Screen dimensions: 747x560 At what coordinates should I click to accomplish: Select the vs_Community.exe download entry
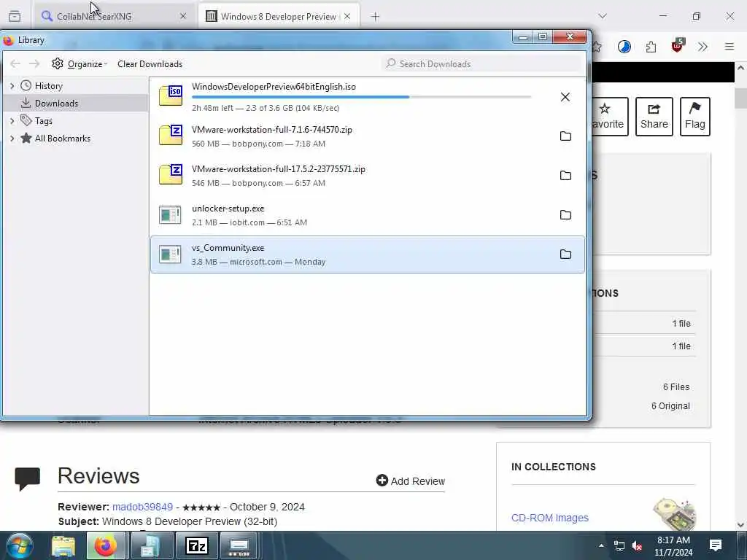pos(368,254)
